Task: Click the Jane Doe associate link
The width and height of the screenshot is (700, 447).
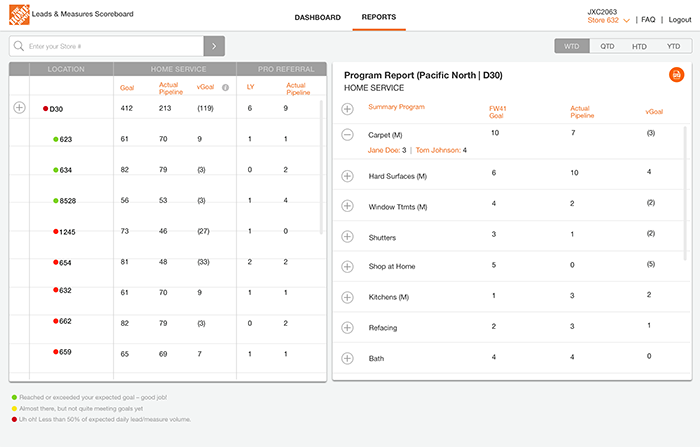Action: tap(383, 150)
